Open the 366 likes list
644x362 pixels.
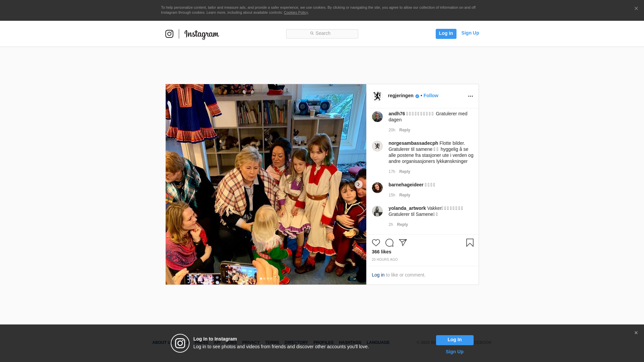[x=381, y=252]
